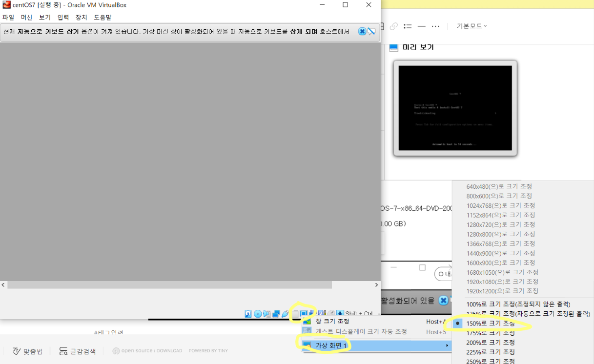This screenshot has width=594, height=364.
Task: Click the mouse integration icon in status bar
Action: [x=331, y=314]
